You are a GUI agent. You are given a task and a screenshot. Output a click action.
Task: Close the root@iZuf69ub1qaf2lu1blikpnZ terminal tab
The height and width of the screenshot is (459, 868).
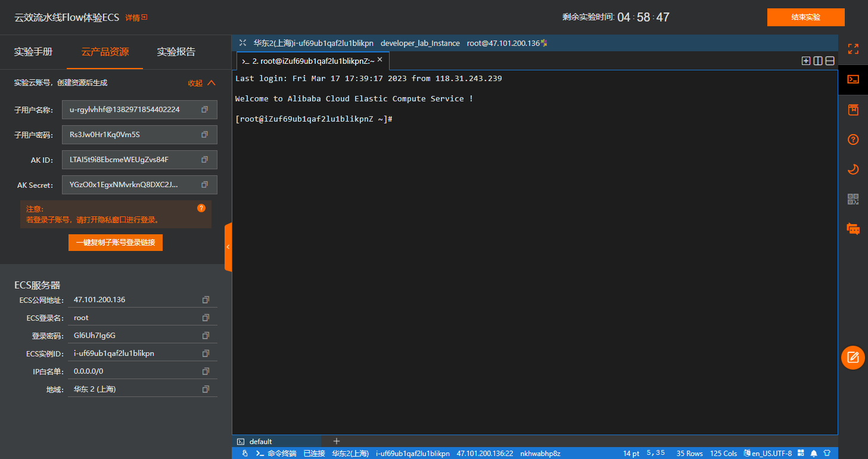380,60
